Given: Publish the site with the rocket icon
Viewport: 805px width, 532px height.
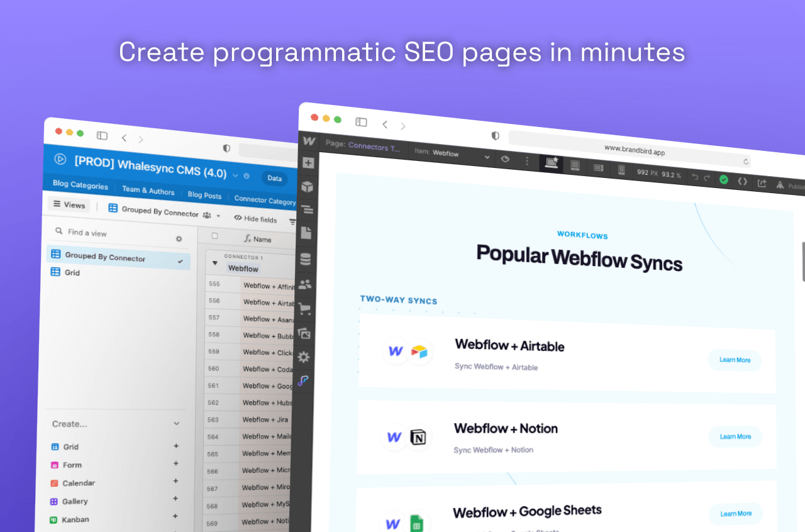Looking at the screenshot, I should coord(780,185).
